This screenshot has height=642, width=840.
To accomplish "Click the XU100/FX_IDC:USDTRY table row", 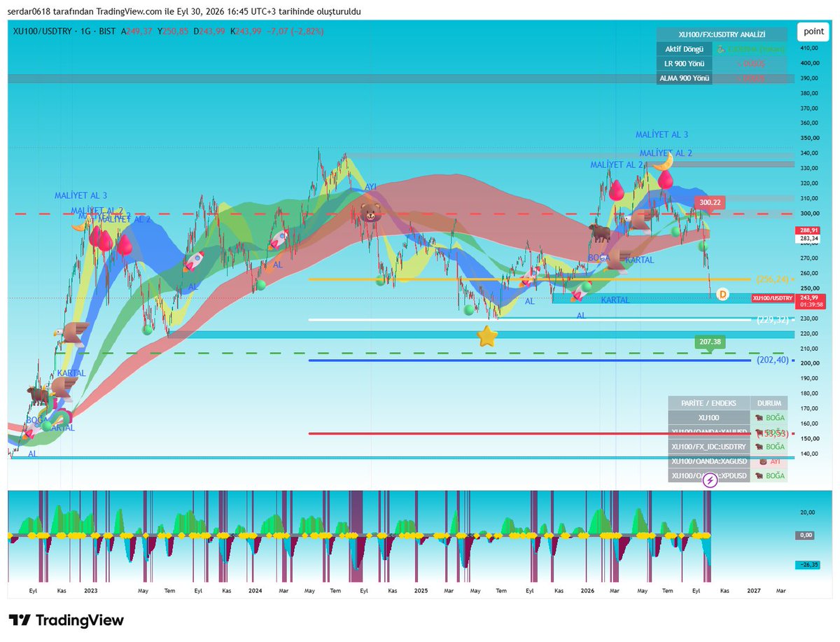I will pos(727,447).
